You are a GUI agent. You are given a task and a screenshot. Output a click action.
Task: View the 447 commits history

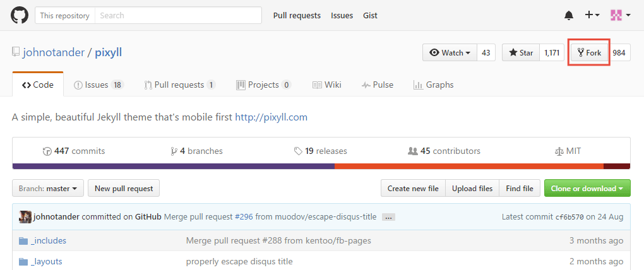tap(74, 151)
